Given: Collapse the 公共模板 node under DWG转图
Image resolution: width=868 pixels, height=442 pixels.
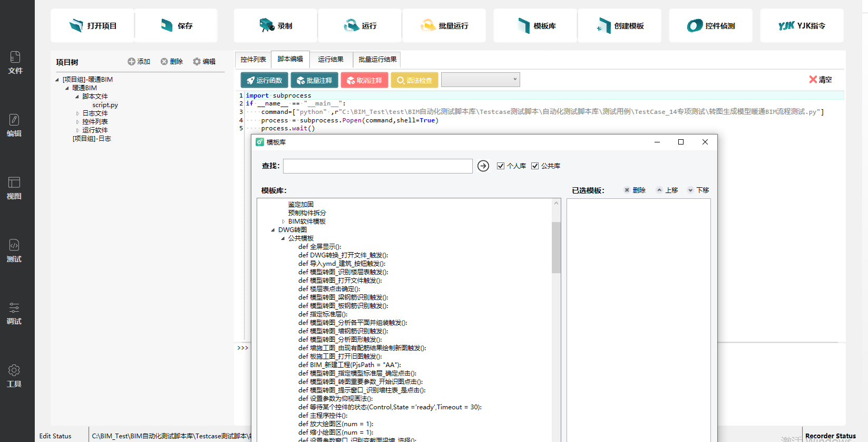Looking at the screenshot, I should (283, 238).
